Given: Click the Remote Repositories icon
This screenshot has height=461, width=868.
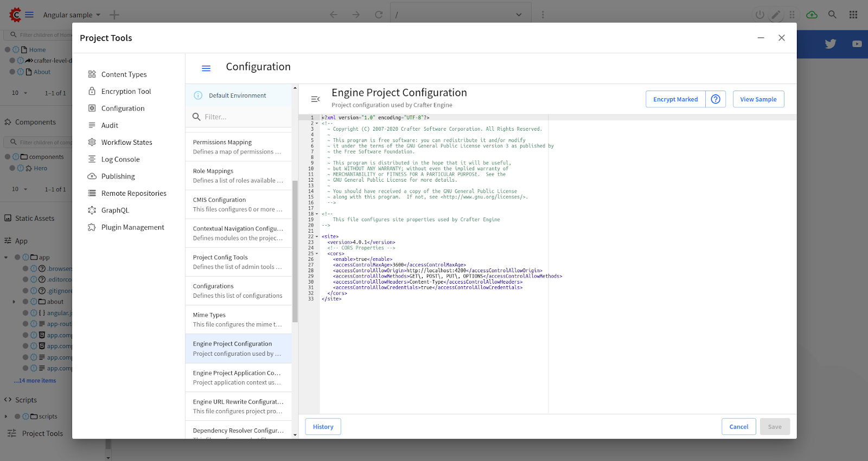Looking at the screenshot, I should point(92,193).
